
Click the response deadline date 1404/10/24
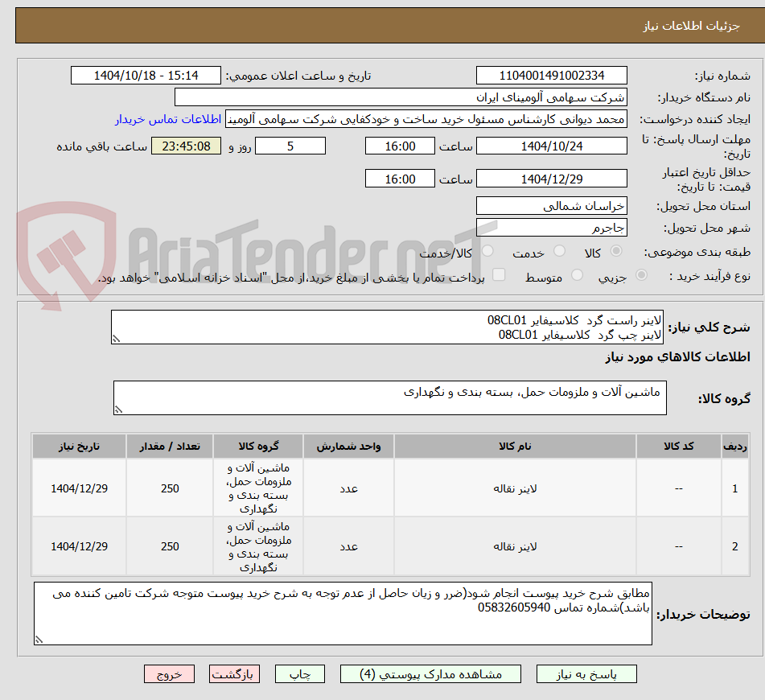click(x=551, y=146)
